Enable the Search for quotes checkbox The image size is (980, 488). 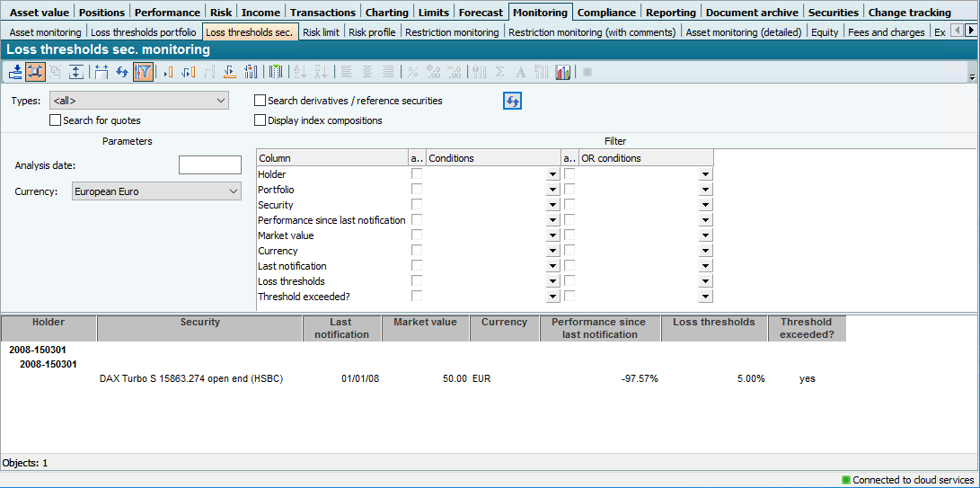point(56,120)
